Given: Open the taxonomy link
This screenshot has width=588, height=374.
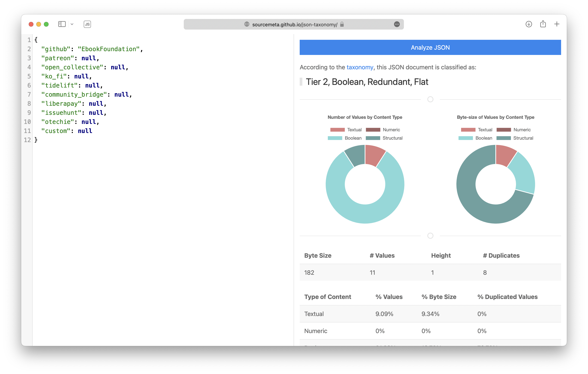Looking at the screenshot, I should [x=360, y=67].
